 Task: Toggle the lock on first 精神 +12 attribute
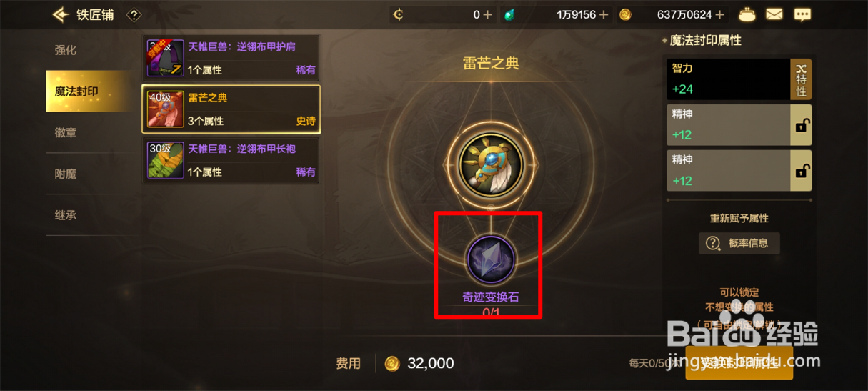(801, 126)
